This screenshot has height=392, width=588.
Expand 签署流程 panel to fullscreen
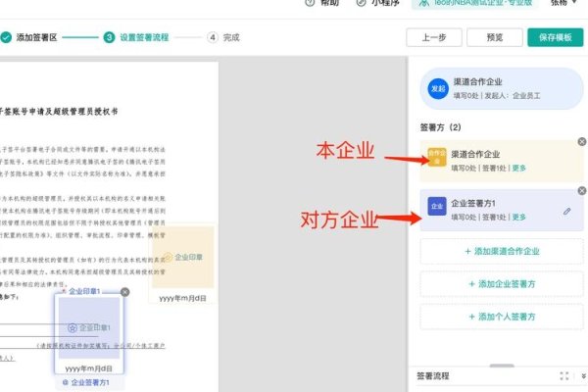pyautogui.click(x=564, y=376)
